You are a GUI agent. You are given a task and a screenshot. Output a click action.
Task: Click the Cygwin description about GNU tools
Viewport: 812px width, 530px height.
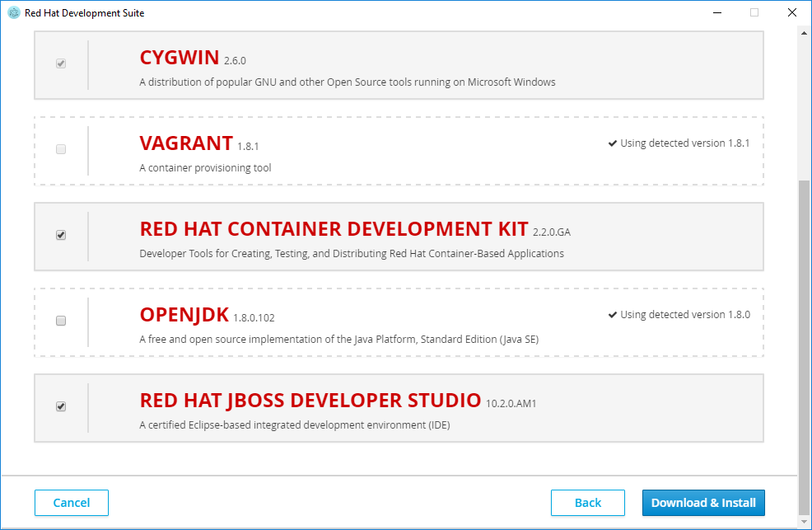348,82
